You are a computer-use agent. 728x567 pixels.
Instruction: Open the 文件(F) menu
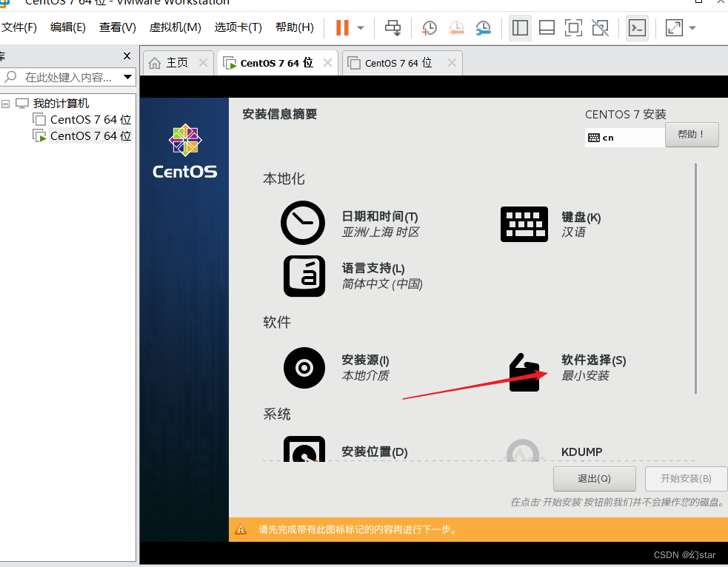(19, 27)
